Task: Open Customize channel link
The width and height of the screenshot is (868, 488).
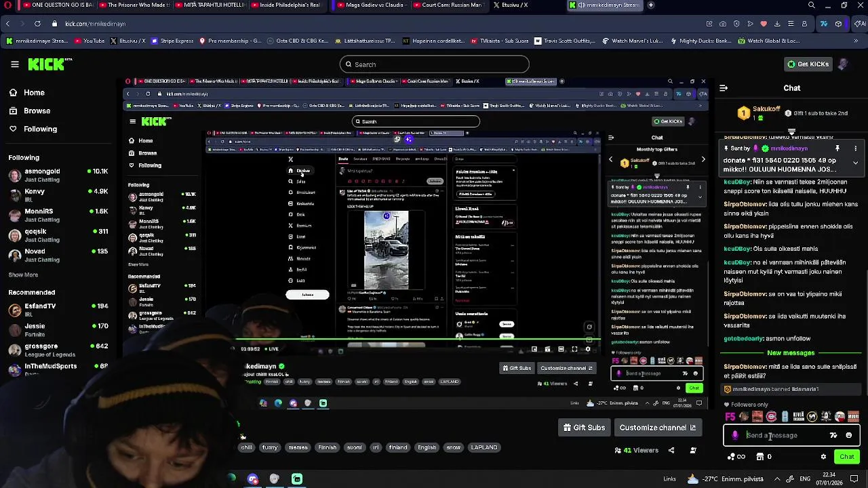Action: click(x=658, y=428)
